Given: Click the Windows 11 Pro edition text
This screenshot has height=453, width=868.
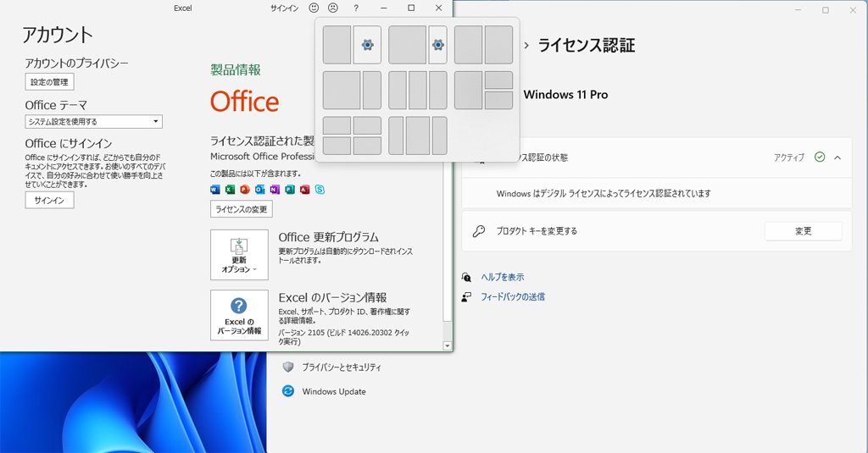Looking at the screenshot, I should 565,95.
